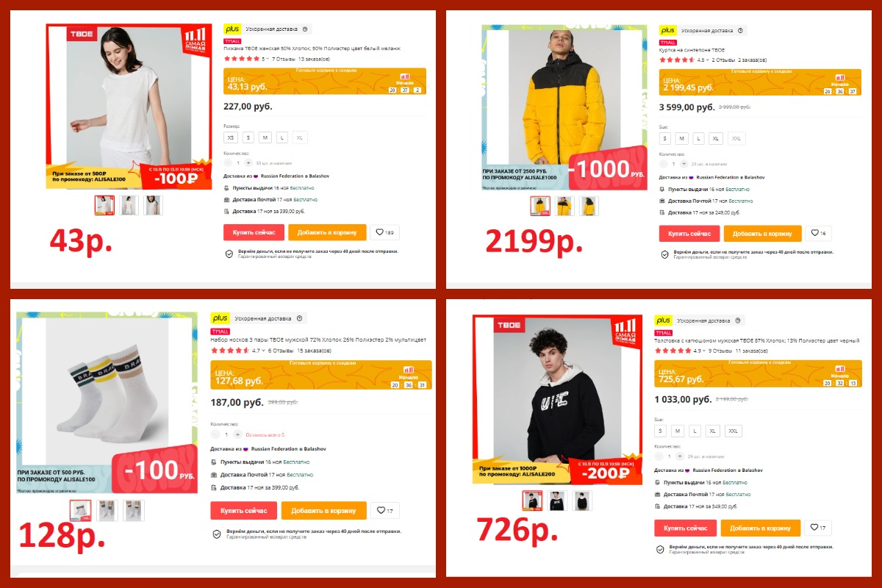Add the socks set to favorites
Image resolution: width=882 pixels, height=588 pixels.
385,510
